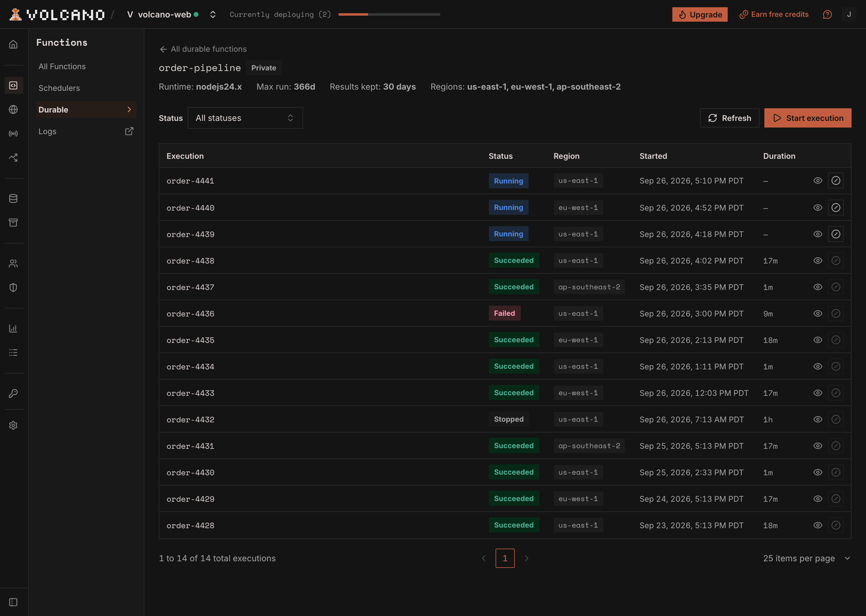Open the settings gear icon in sidebar

tap(13, 425)
